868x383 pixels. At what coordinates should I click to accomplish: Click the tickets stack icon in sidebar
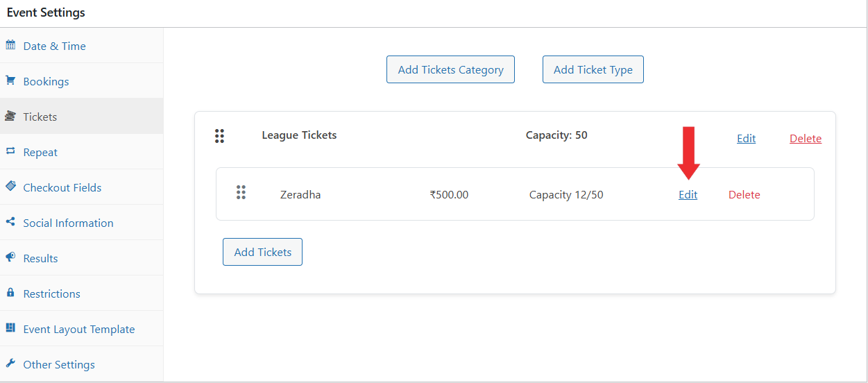point(10,116)
